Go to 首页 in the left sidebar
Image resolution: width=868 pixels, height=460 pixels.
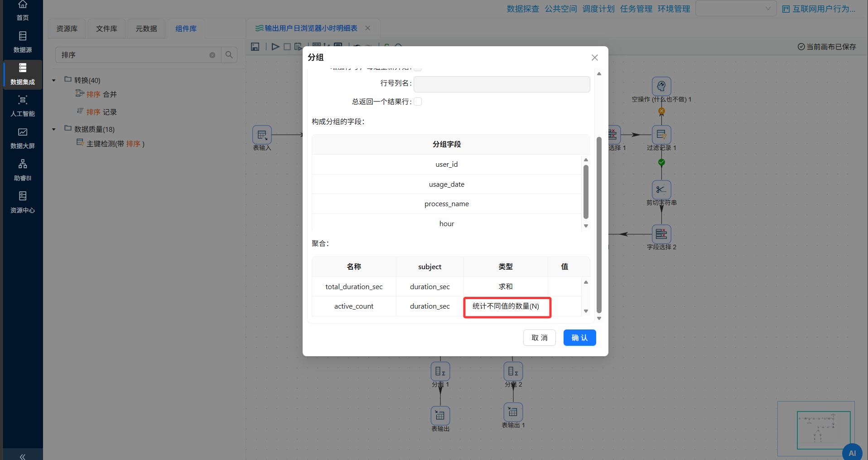(23, 11)
